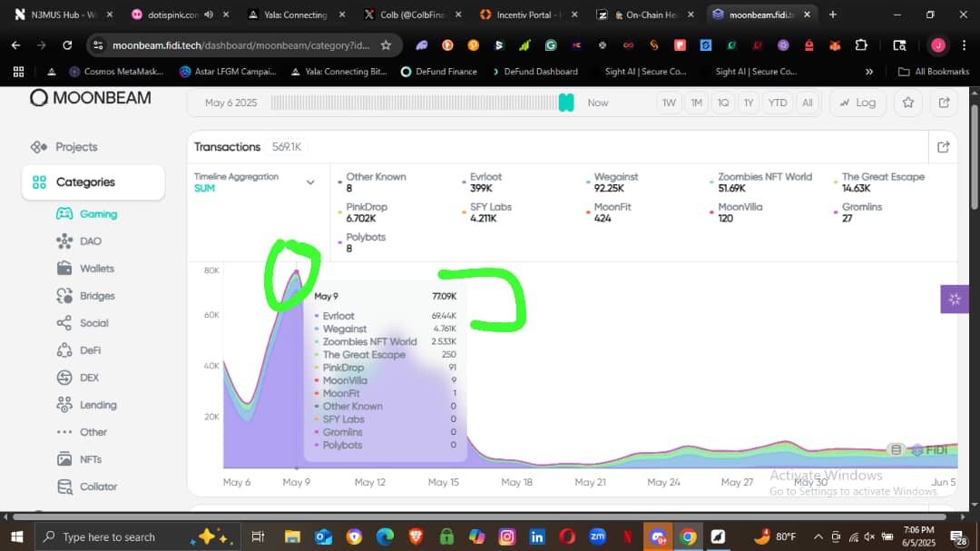The image size is (980, 551).
Task: Toggle the MoonVilla legend series
Action: [736, 212]
